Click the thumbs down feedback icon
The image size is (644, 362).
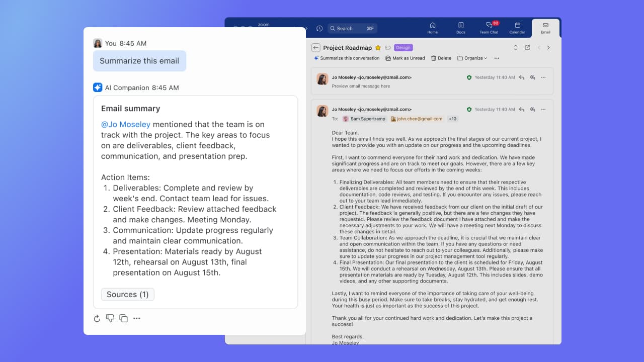(110, 318)
